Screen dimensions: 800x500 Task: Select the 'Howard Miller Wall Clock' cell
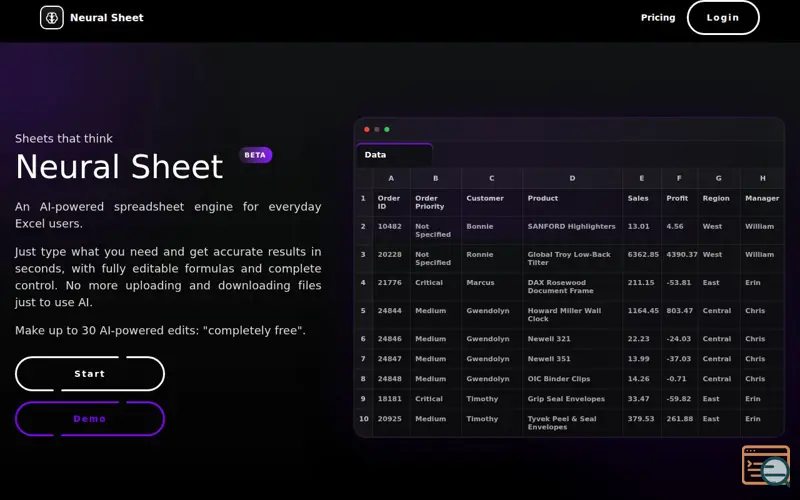(x=572, y=315)
